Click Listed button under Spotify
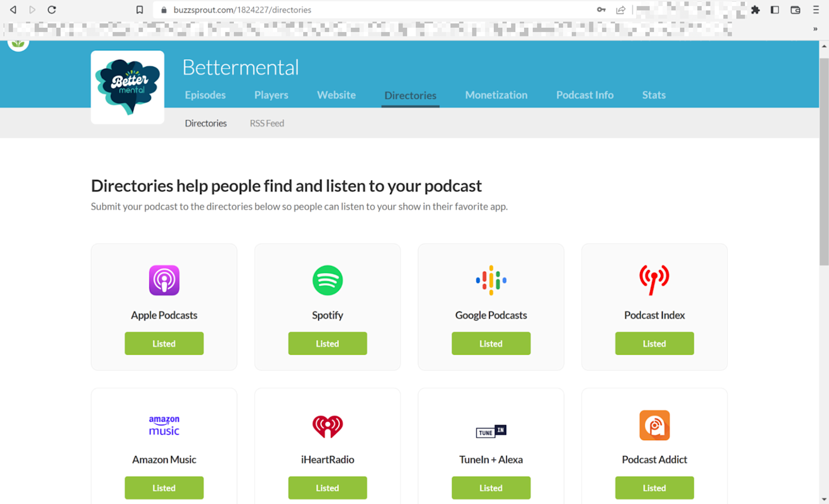The height and width of the screenshot is (504, 829). click(x=327, y=344)
